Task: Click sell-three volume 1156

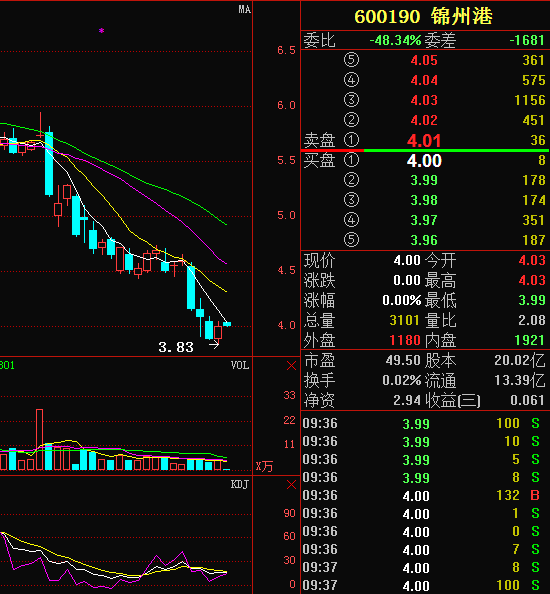Action: coord(530,100)
